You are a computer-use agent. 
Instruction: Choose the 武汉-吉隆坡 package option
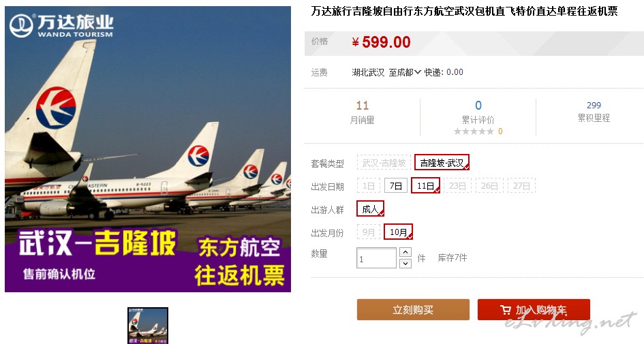pyautogui.click(x=384, y=163)
